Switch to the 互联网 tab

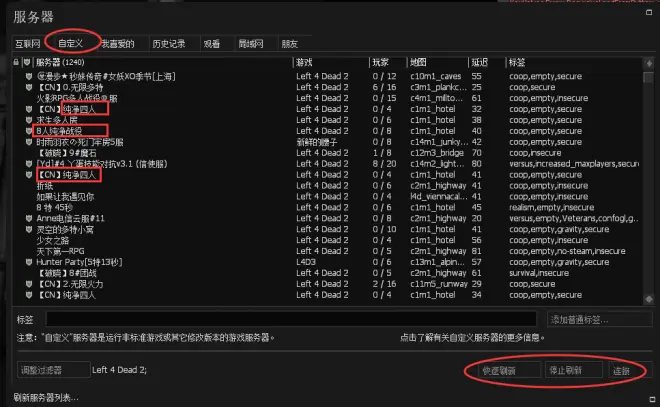point(28,44)
